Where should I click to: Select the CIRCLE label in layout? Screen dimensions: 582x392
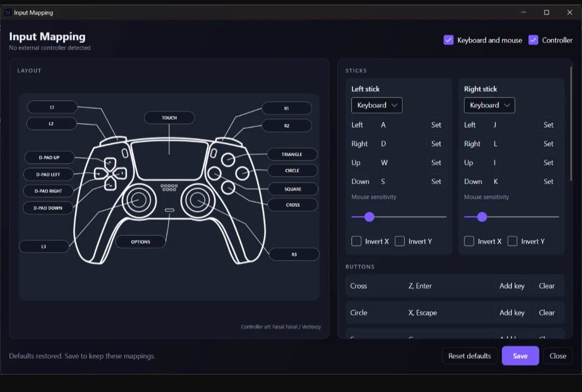(x=292, y=171)
